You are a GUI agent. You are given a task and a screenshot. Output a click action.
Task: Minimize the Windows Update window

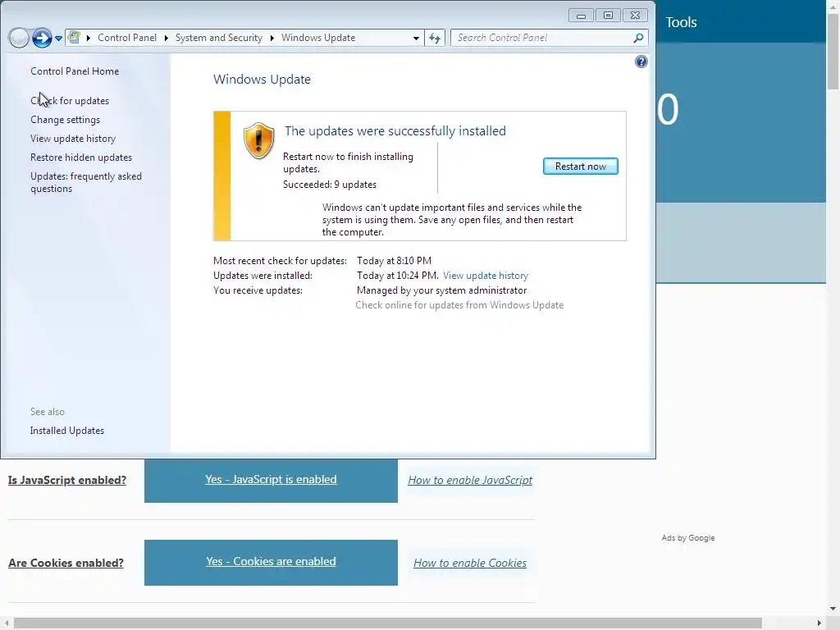click(x=581, y=16)
